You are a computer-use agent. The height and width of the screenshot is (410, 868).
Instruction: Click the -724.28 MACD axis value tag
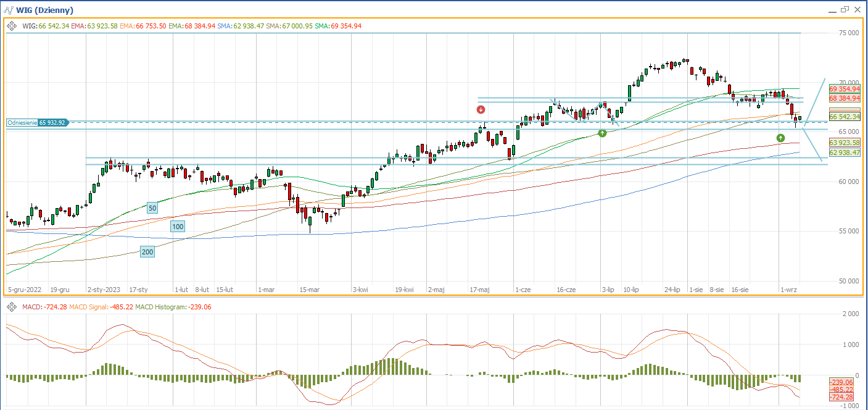click(x=840, y=397)
